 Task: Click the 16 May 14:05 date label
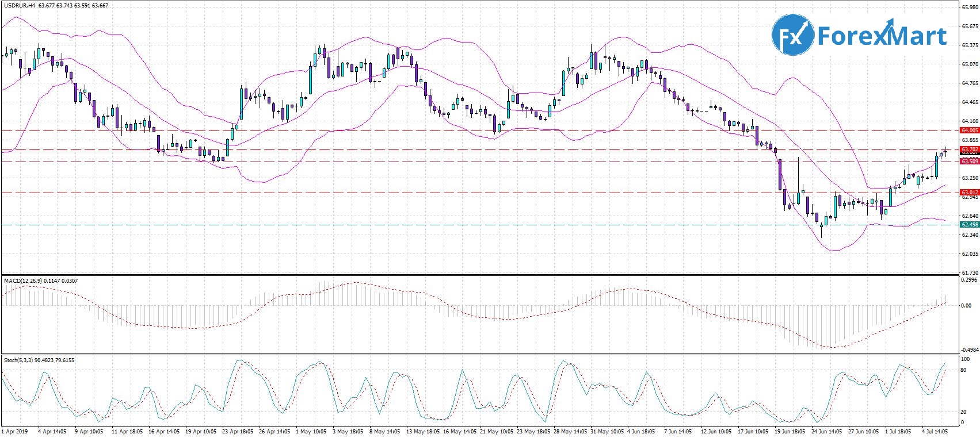(460, 432)
